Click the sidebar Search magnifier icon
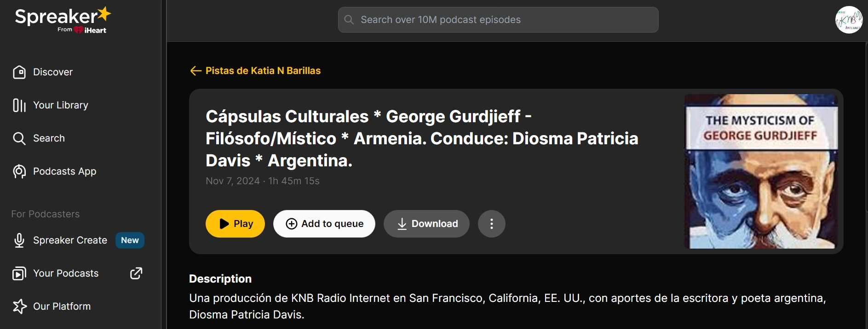This screenshot has width=868, height=329. click(19, 138)
